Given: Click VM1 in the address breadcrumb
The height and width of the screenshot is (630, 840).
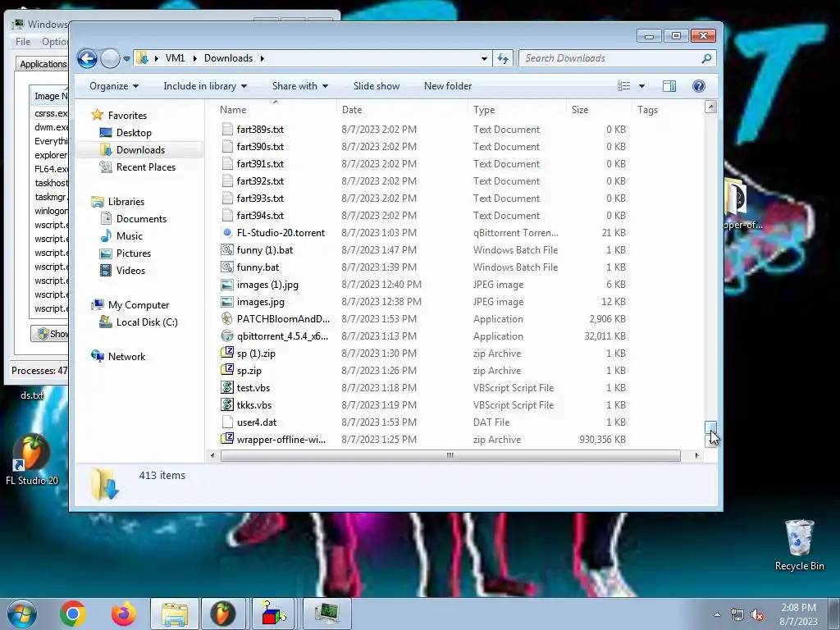Looking at the screenshot, I should pos(176,58).
